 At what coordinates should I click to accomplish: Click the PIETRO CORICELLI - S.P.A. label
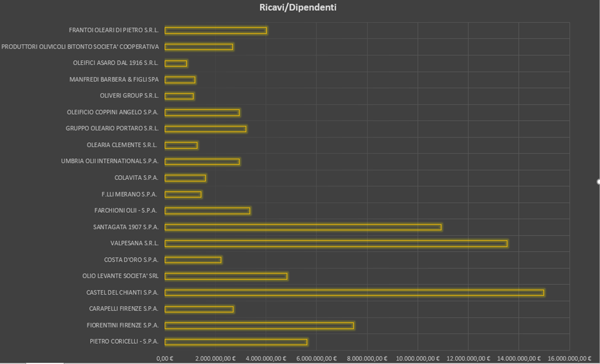point(124,341)
